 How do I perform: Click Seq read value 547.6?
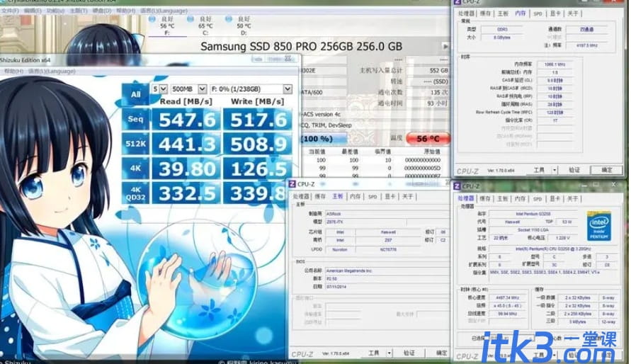point(186,120)
